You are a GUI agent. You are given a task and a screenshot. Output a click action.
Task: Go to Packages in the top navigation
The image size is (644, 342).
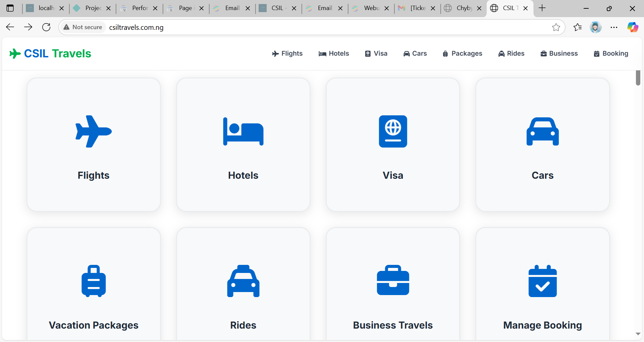tap(463, 54)
